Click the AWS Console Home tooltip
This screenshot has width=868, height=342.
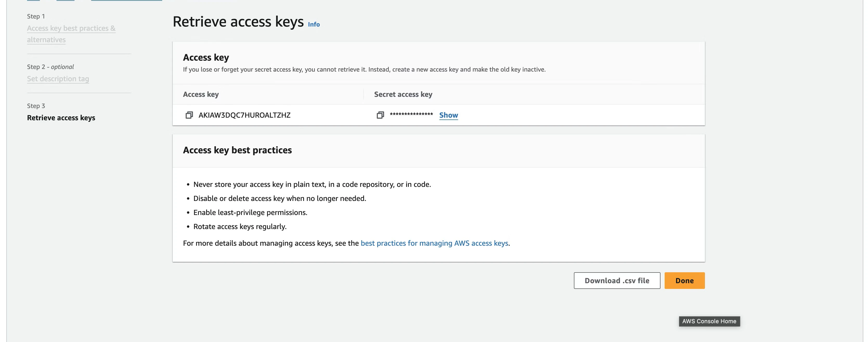(x=709, y=321)
